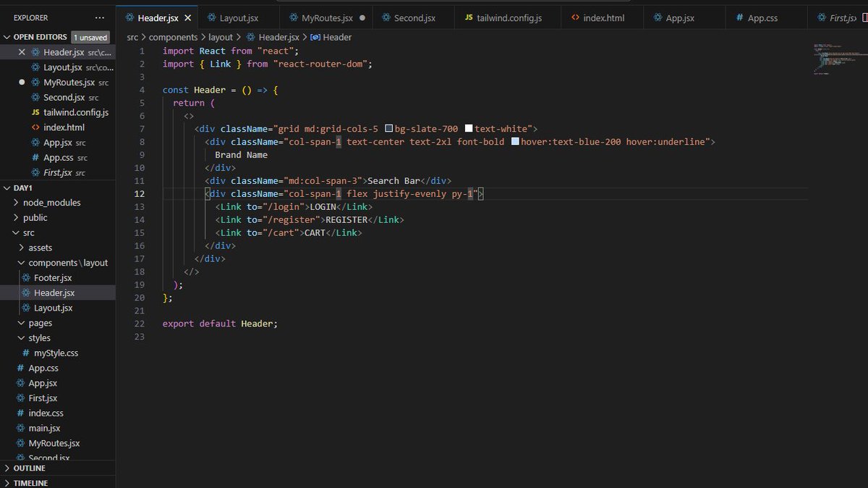Open First.jsx from Open Editors list

pyautogui.click(x=58, y=173)
